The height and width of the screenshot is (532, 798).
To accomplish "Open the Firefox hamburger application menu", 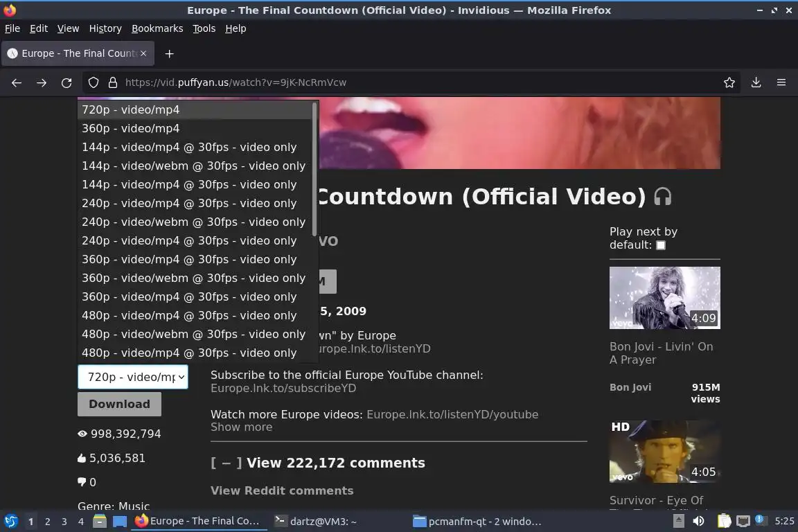I will pos(781,82).
